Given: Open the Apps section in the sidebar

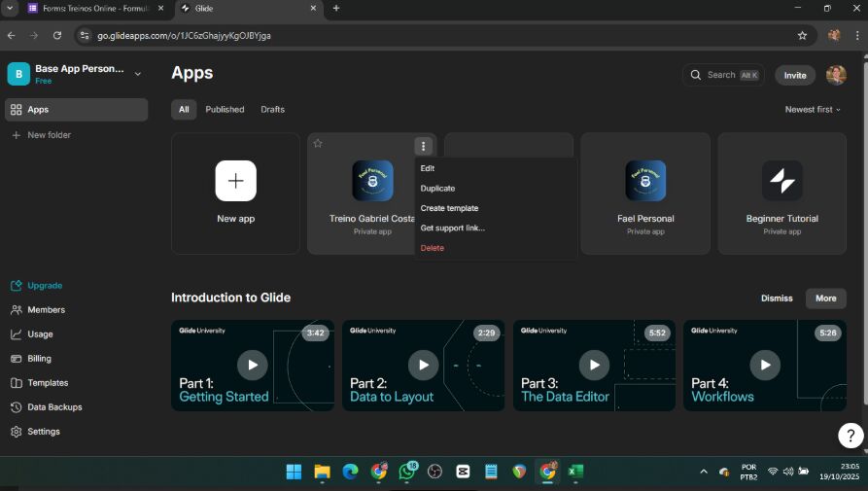Looking at the screenshot, I should point(77,110).
